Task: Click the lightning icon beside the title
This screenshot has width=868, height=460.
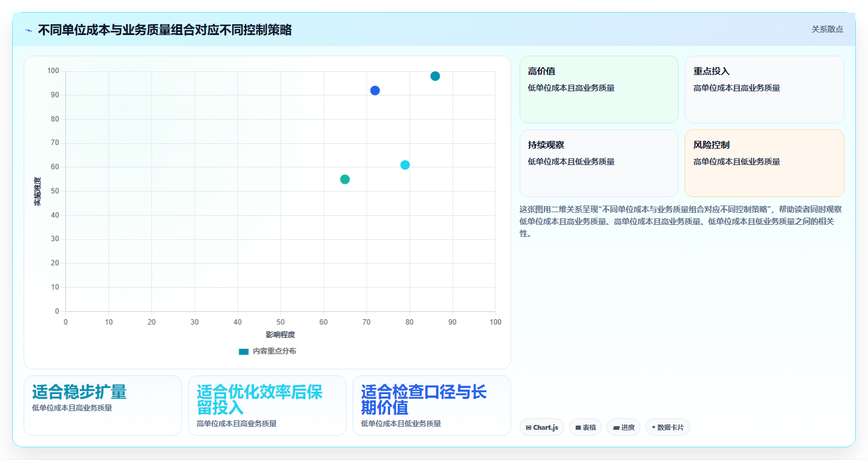Action: (28, 30)
